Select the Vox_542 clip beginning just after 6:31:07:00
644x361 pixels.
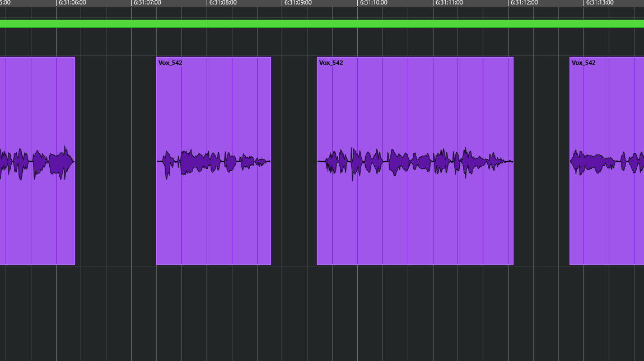point(213,161)
